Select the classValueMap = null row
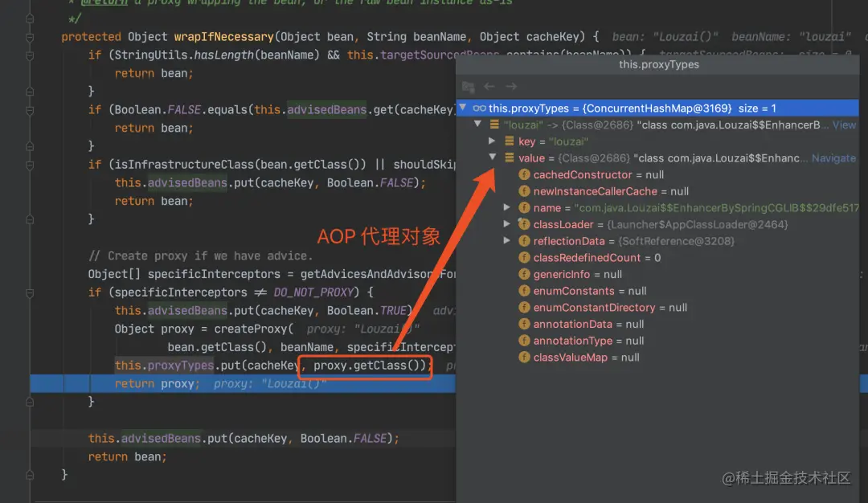 [657, 358]
